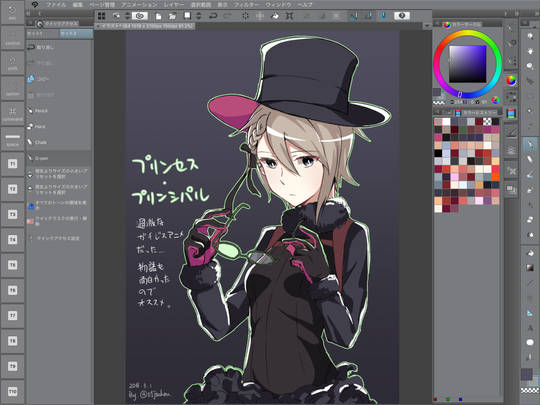This screenshot has height=405, width=540.
Task: Choose the Chalk brush in Quick Access
Action: pyautogui.click(x=59, y=142)
